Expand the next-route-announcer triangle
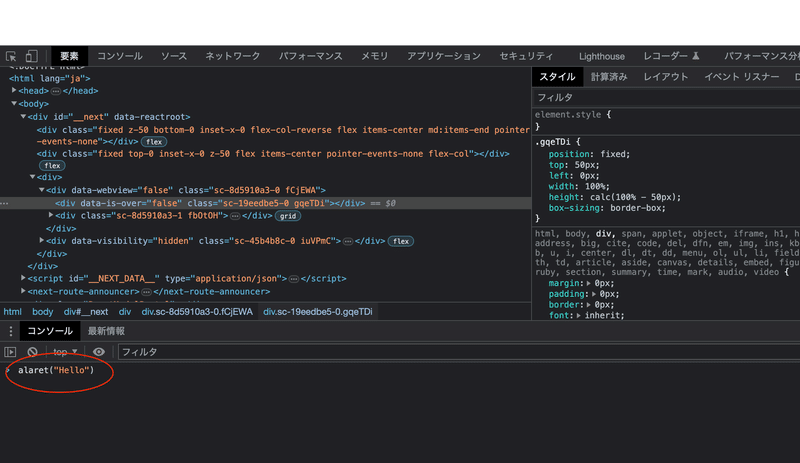Image resolution: width=800 pixels, height=463 pixels. 23,291
